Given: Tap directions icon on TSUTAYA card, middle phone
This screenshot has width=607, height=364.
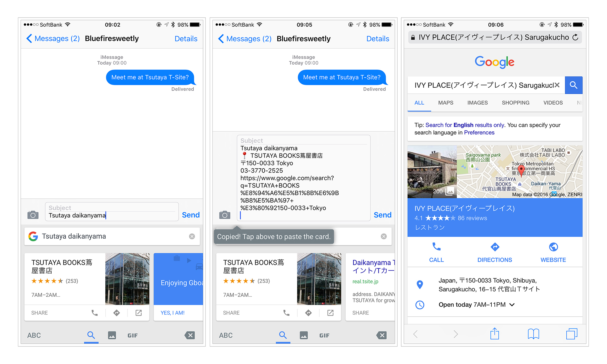Looking at the screenshot, I should pos(308,313).
